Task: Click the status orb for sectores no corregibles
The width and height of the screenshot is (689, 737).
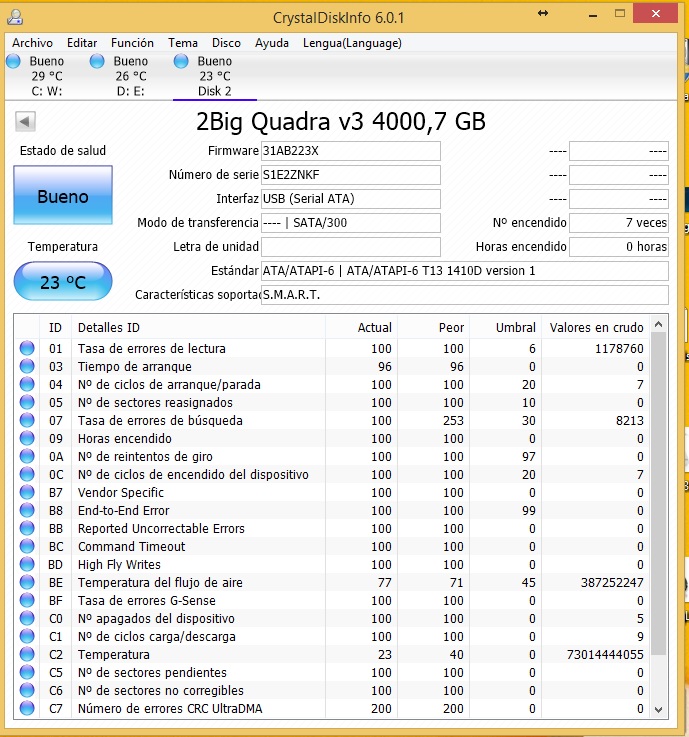Action: tap(27, 690)
